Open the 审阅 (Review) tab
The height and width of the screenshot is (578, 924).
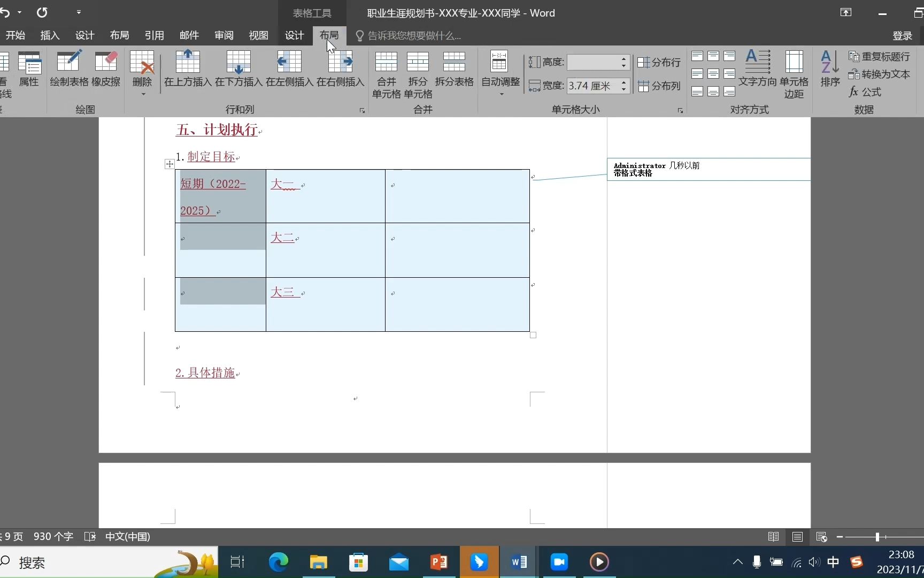click(224, 35)
